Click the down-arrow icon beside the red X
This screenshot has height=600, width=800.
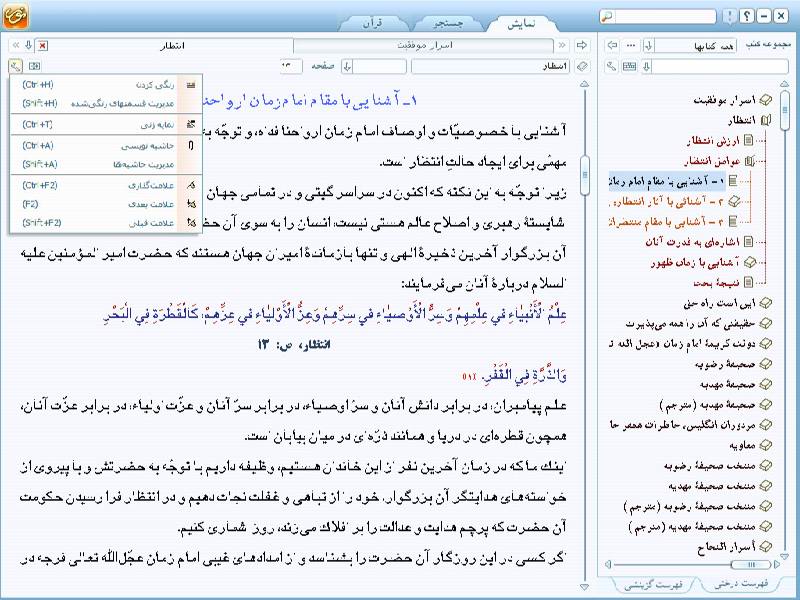pos(29,45)
